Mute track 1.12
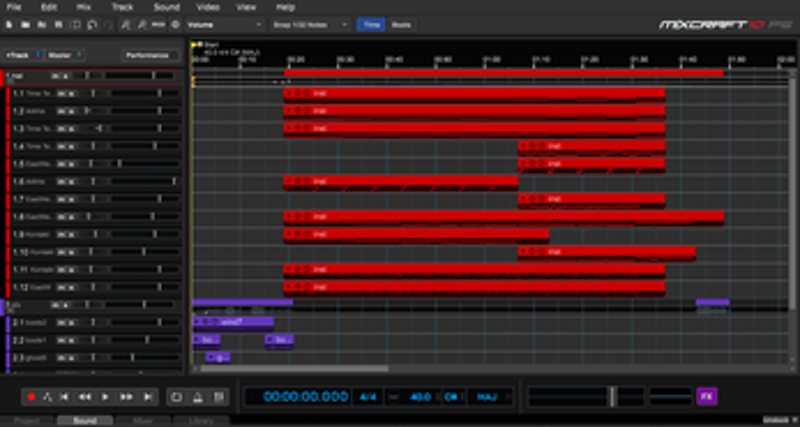Screen dimensions: 800x427 point(60,287)
